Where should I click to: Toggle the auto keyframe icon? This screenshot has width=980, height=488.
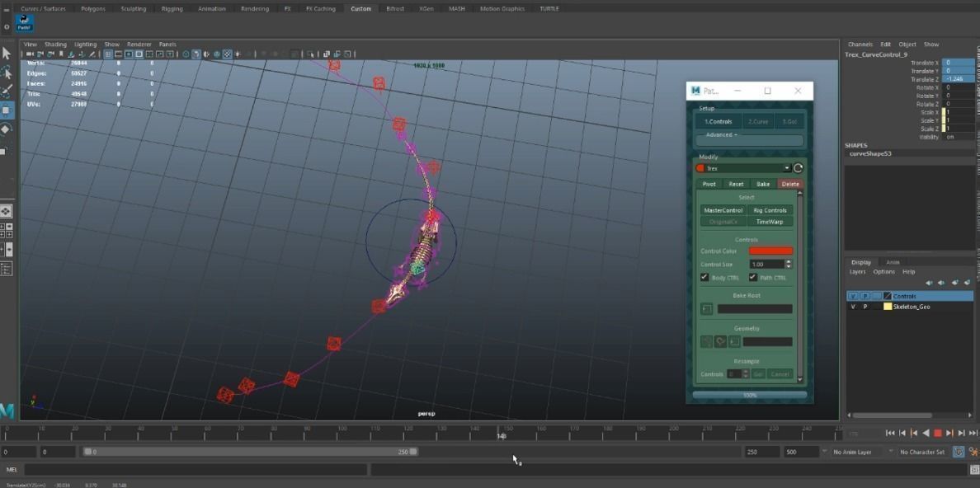click(x=958, y=452)
